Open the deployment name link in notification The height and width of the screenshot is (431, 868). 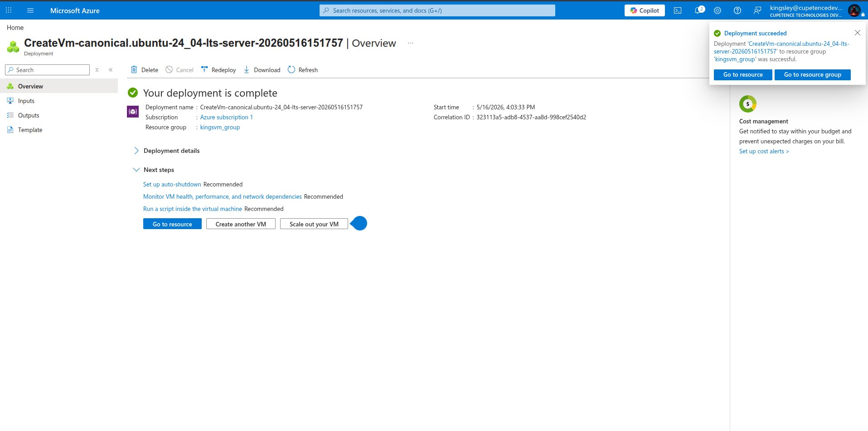coord(781,48)
